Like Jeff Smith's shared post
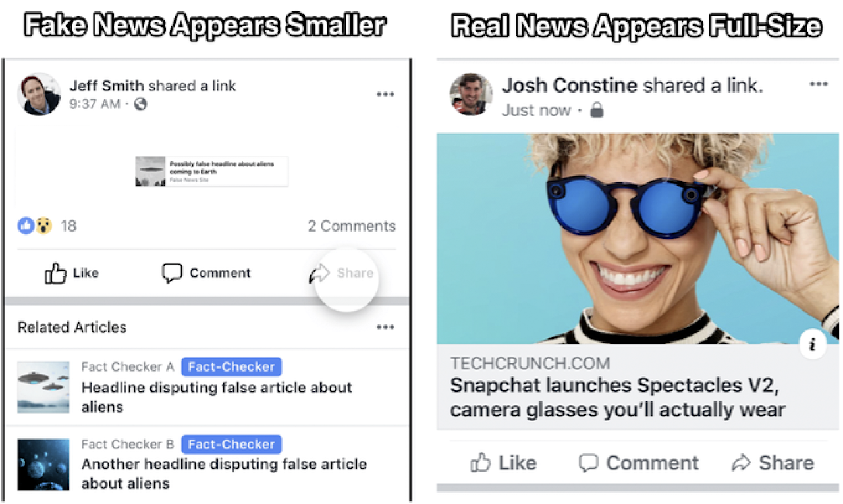 pos(71,272)
